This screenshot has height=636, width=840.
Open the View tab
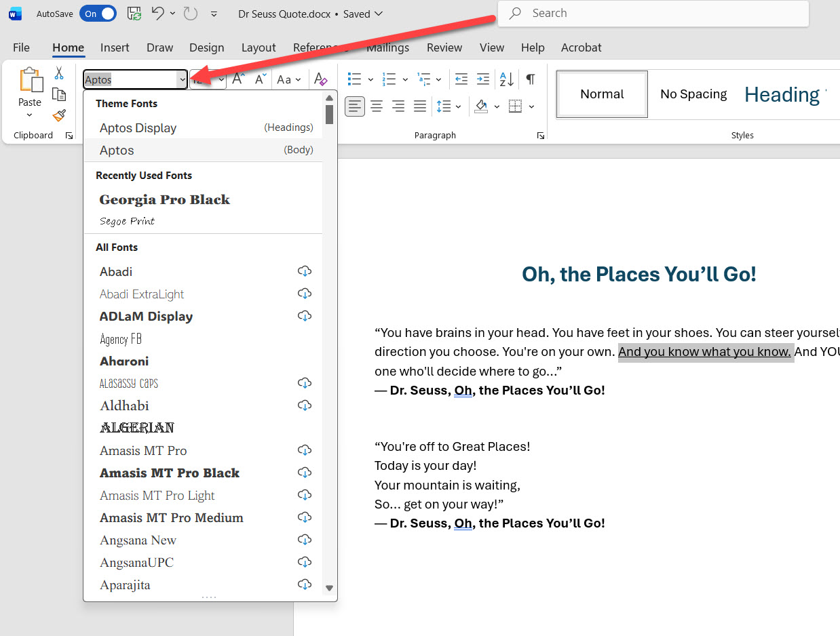point(492,47)
